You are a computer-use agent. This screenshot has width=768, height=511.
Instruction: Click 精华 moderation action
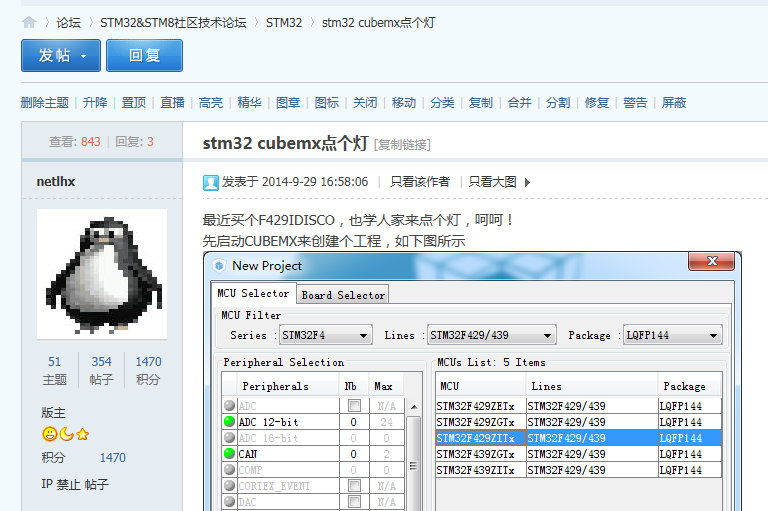click(249, 102)
